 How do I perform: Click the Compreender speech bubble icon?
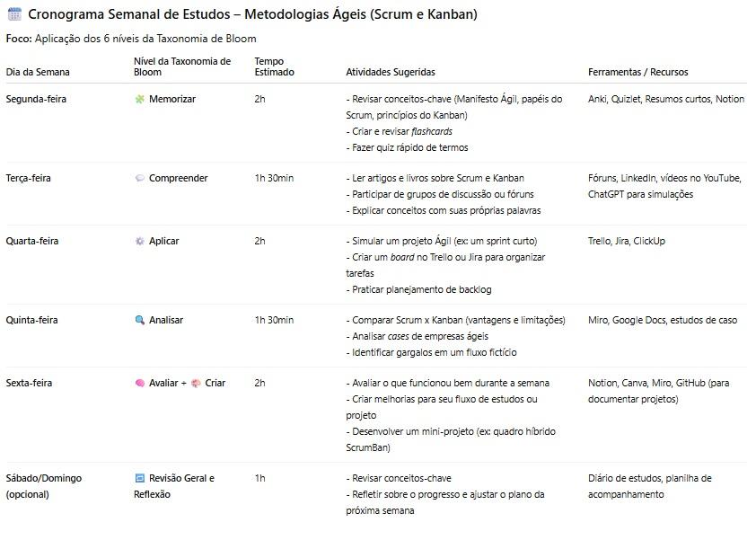(139, 178)
